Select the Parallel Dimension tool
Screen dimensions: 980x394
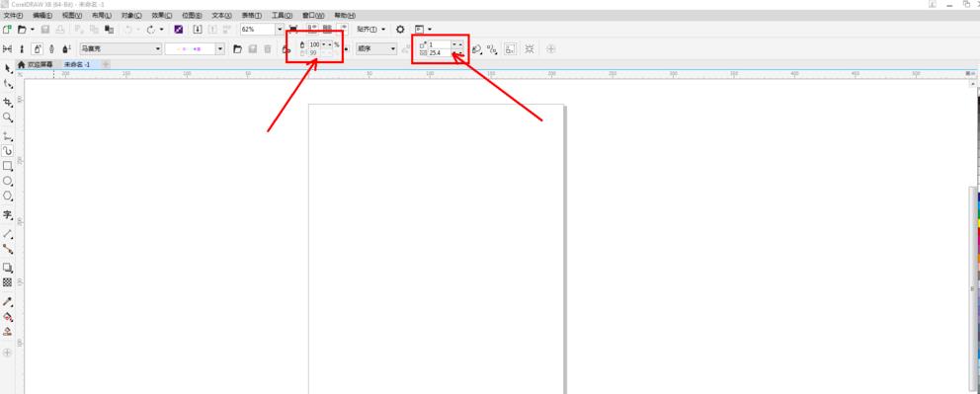point(8,233)
